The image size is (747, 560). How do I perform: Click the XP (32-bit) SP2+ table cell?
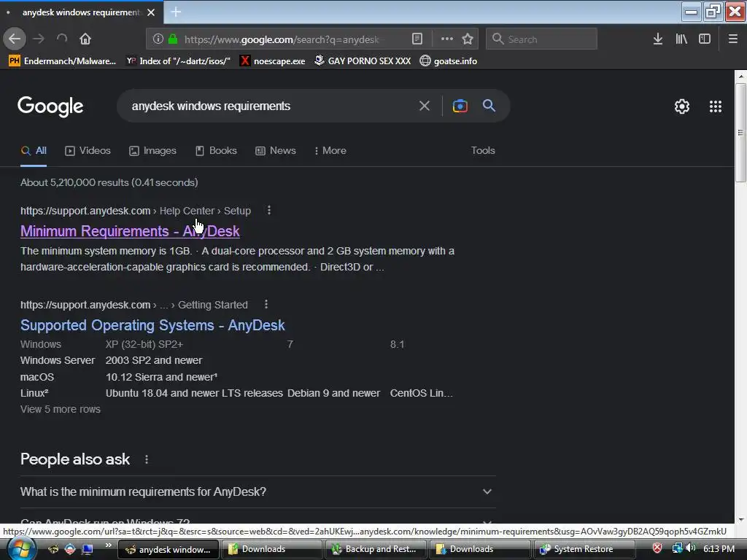coord(144,344)
